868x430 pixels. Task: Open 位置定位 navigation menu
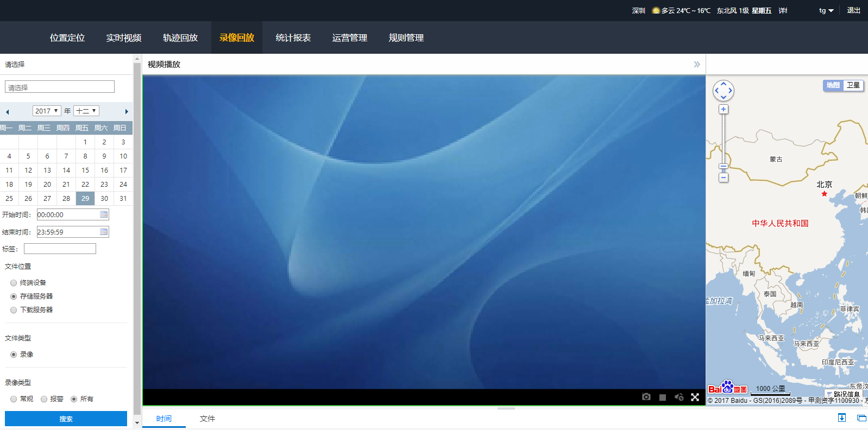pyautogui.click(x=67, y=37)
